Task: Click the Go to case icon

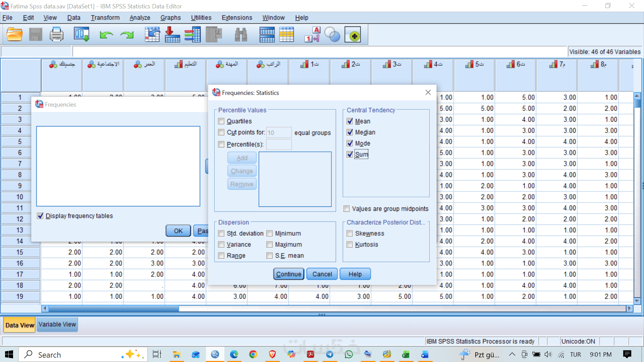Action: pos(152,35)
